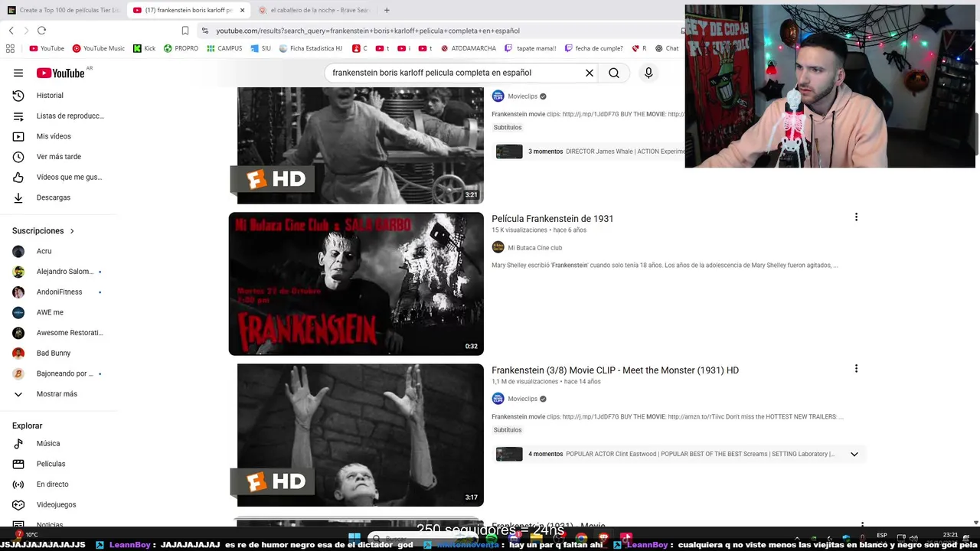Focus the YouTube search field
Screen dimensions: 980x551
tap(456, 73)
